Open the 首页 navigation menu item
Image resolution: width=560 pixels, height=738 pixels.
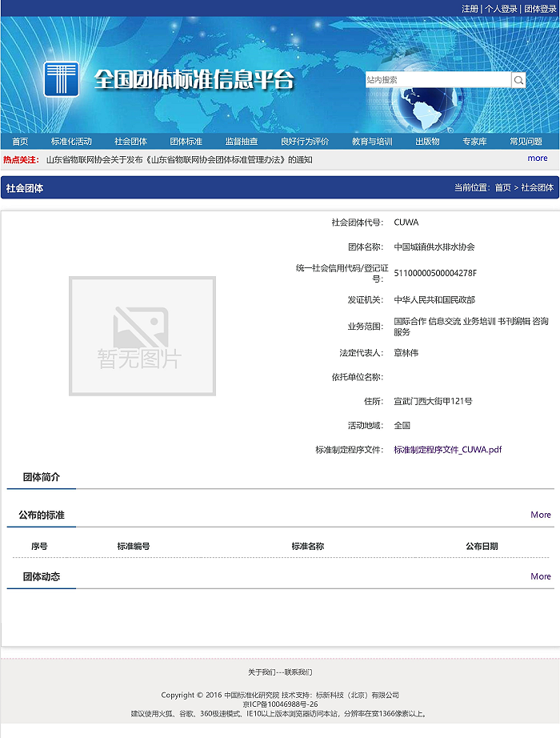(20, 142)
